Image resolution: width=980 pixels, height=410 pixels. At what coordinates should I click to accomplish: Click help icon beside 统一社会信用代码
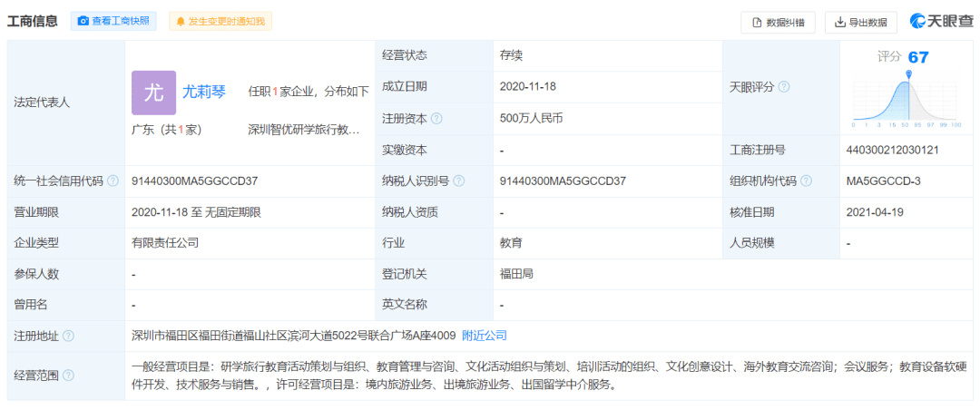(113, 181)
